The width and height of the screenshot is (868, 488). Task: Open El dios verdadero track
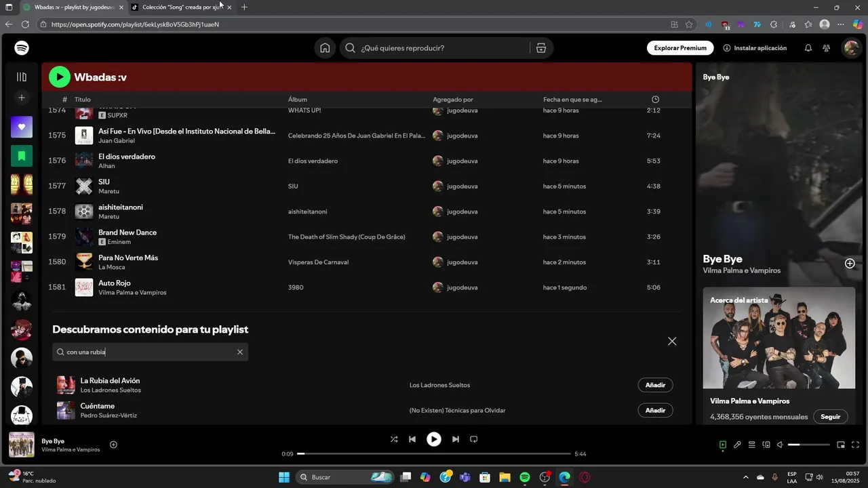(127, 157)
